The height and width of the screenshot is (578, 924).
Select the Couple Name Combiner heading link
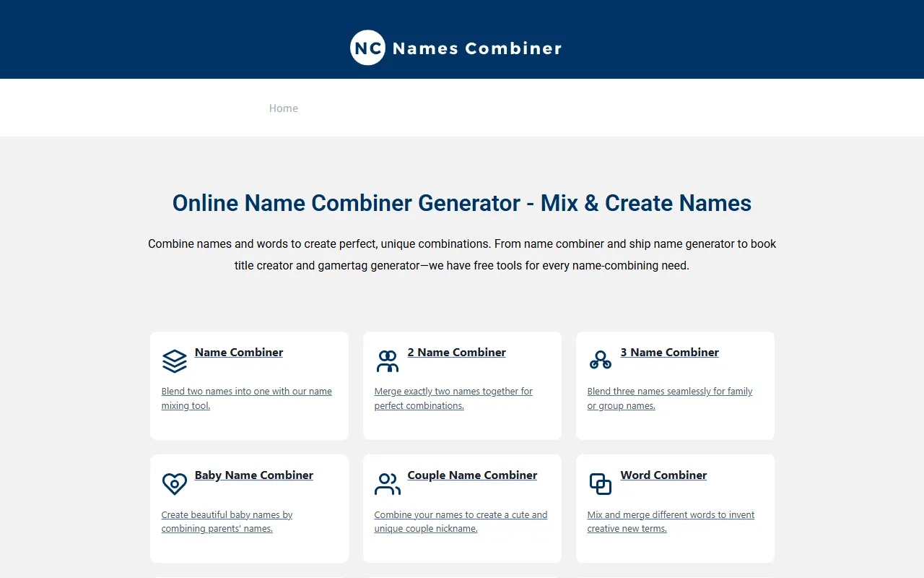pos(472,475)
